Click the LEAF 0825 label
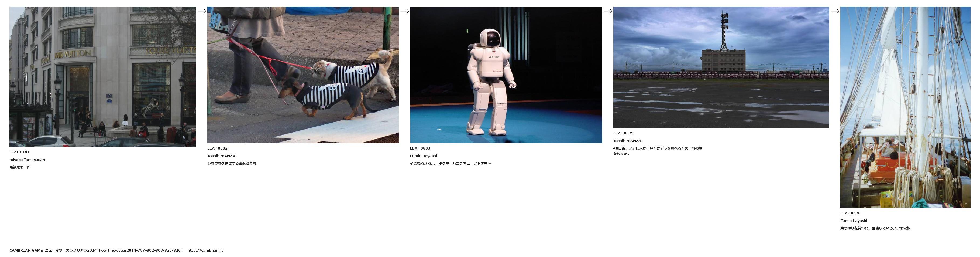 click(623, 133)
